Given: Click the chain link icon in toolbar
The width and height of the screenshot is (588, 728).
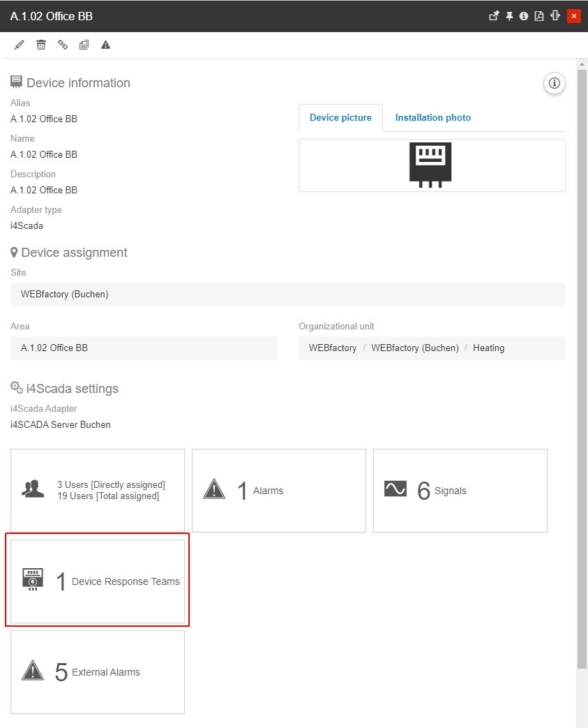Looking at the screenshot, I should point(63,45).
